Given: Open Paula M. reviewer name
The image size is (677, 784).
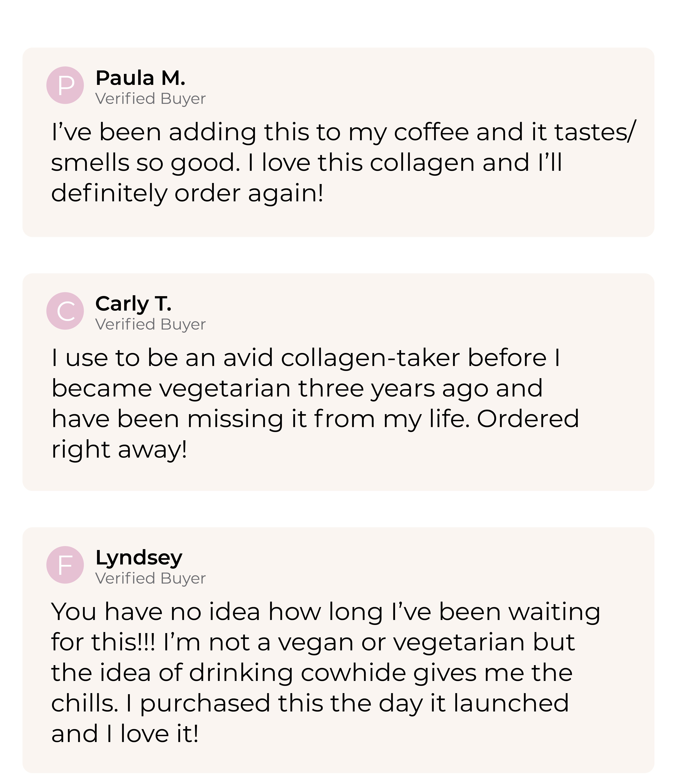Looking at the screenshot, I should [140, 78].
